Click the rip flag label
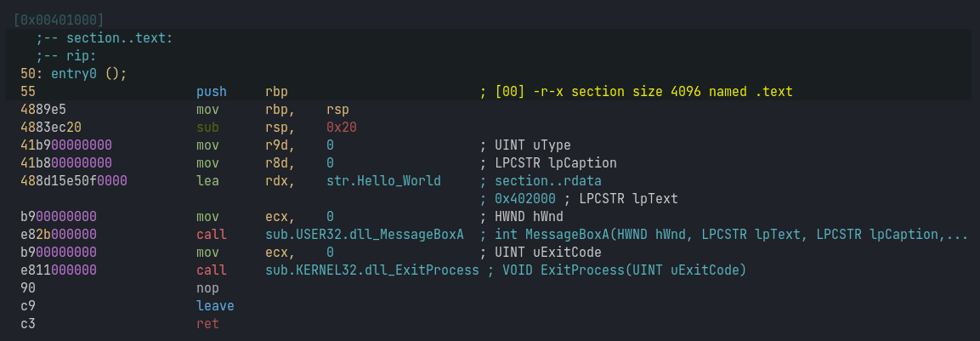Viewport: 980px width, 341px height. click(77, 56)
